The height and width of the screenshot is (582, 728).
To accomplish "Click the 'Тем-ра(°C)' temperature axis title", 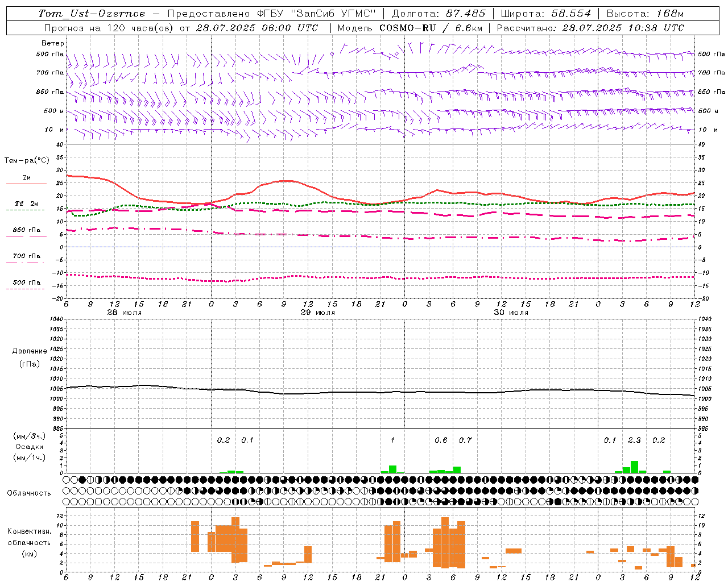I will [27, 161].
